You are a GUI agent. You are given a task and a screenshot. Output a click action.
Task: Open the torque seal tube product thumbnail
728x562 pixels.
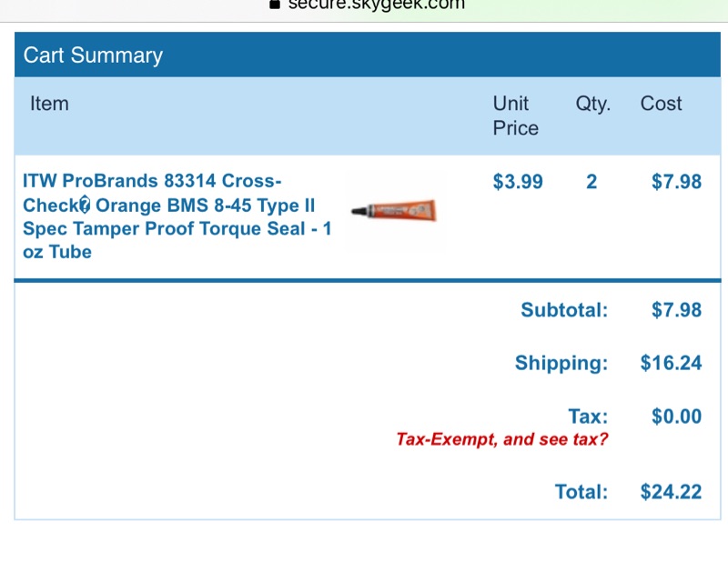tap(395, 210)
